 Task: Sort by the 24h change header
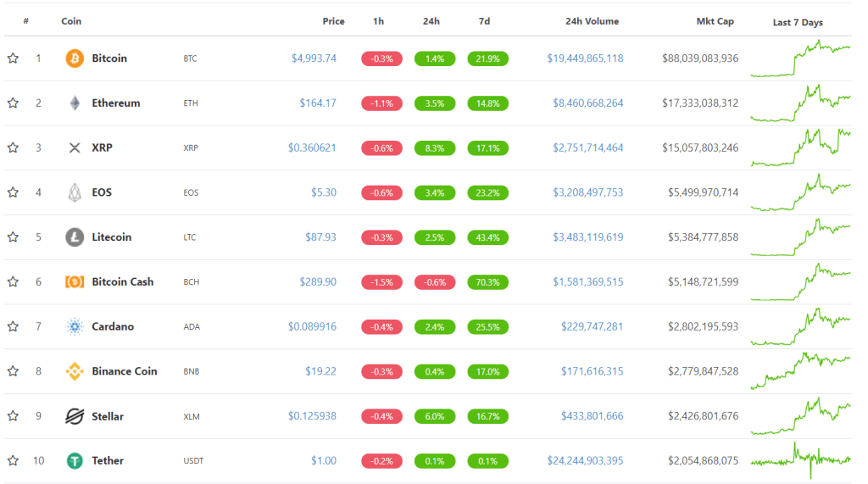pyautogui.click(x=431, y=21)
